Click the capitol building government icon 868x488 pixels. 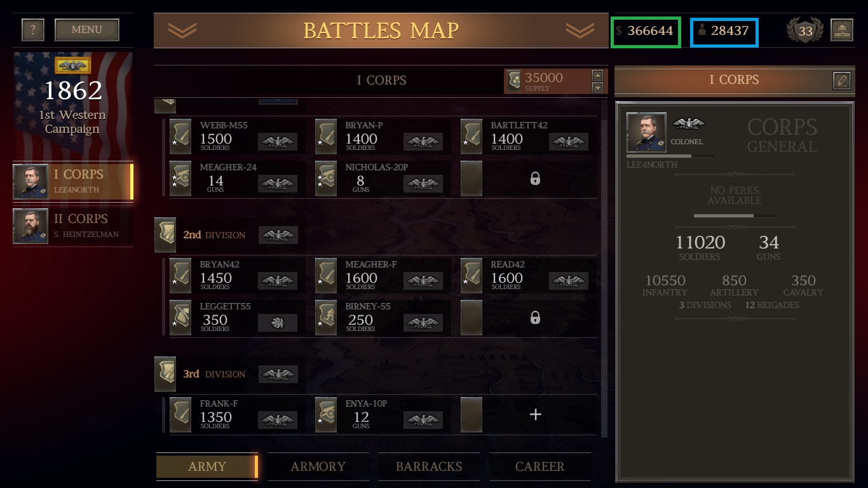tap(841, 30)
